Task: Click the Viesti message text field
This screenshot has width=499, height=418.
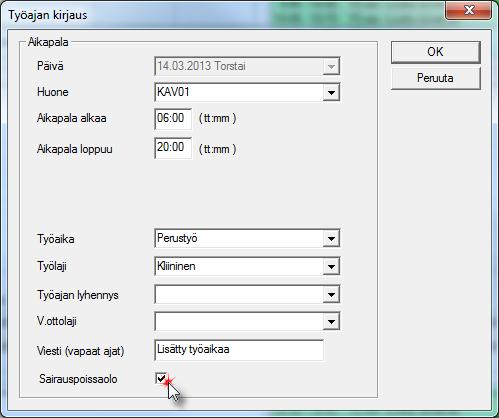Action: (239, 350)
